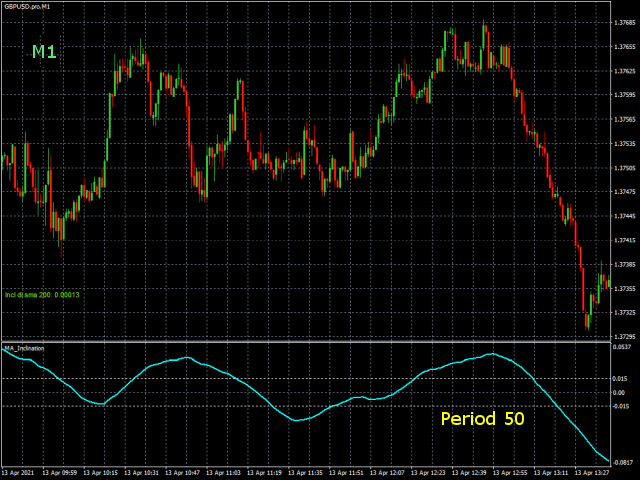Click price level 1.37355 on axis

coord(624,289)
